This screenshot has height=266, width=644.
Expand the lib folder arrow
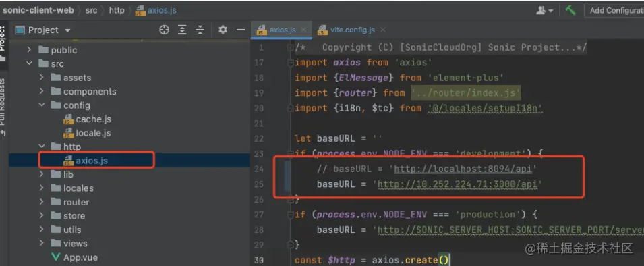42,174
